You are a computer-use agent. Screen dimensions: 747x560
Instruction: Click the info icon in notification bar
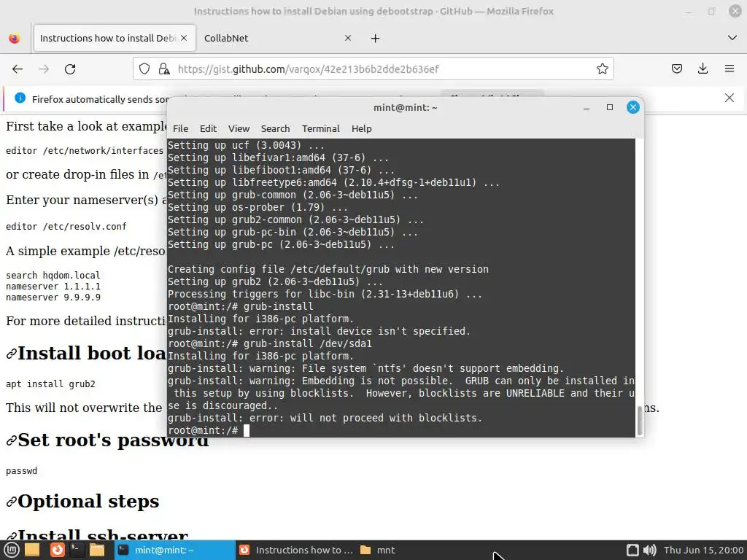tap(20, 98)
